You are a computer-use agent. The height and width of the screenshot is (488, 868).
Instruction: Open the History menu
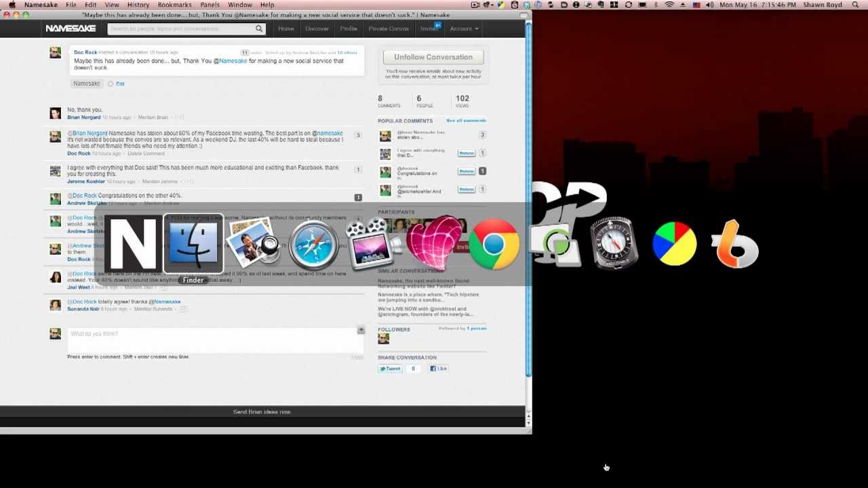(x=138, y=5)
